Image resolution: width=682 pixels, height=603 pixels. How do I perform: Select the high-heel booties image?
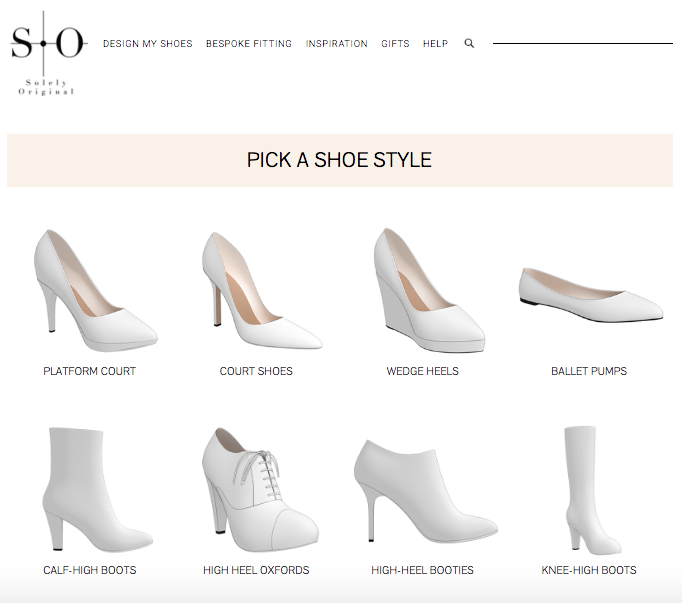click(426, 491)
